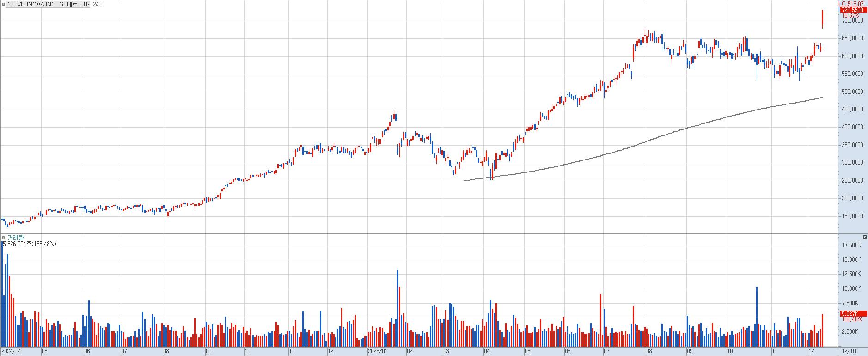Click the 09 month label after 2024/04

(209, 351)
